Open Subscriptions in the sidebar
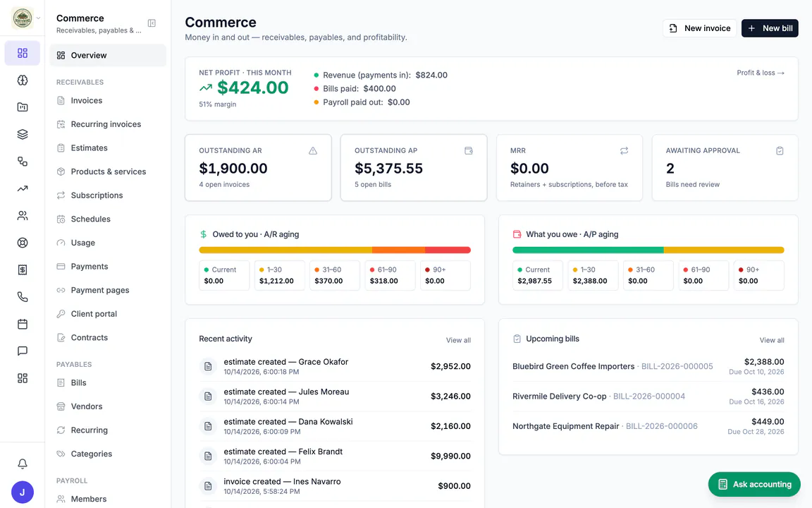This screenshot has height=508, width=812. pos(108,195)
